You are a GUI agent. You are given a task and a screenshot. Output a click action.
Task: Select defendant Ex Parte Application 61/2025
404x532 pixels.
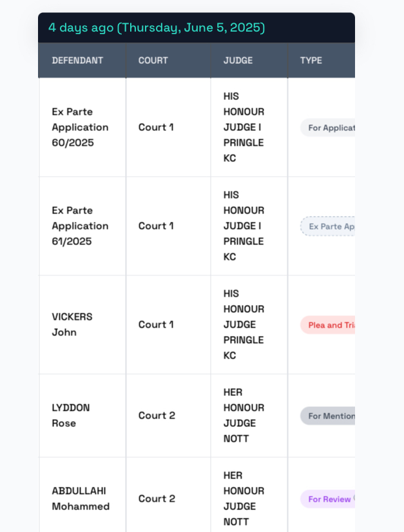(80, 226)
